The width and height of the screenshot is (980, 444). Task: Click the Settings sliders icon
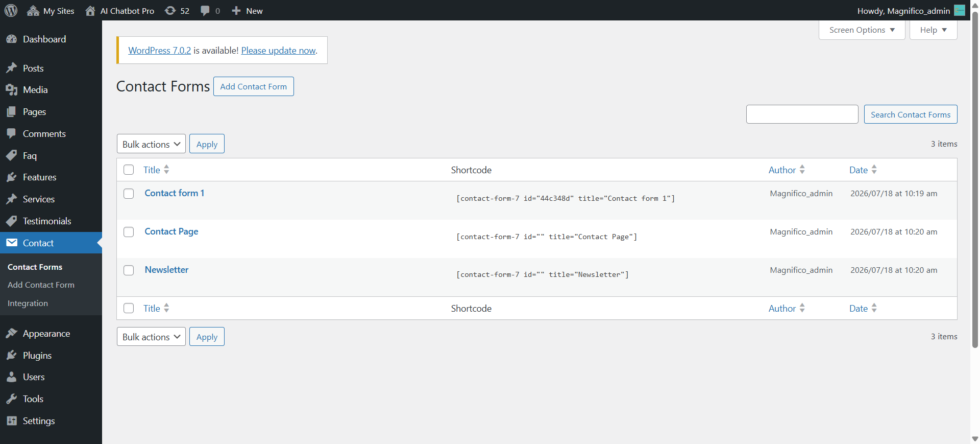pyautogui.click(x=12, y=421)
